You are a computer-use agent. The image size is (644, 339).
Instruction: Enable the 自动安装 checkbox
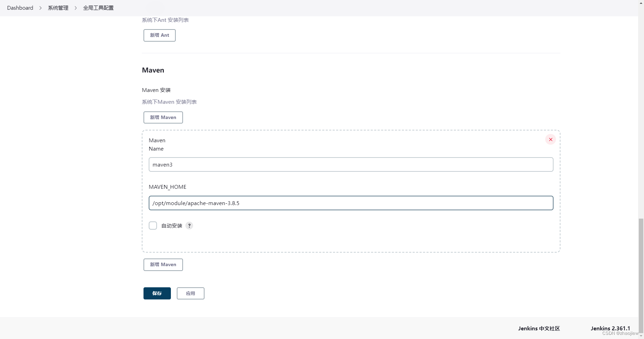[x=153, y=226]
